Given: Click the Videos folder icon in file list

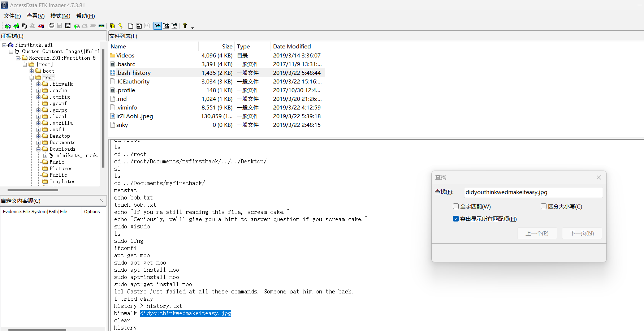Looking at the screenshot, I should click(x=113, y=55).
